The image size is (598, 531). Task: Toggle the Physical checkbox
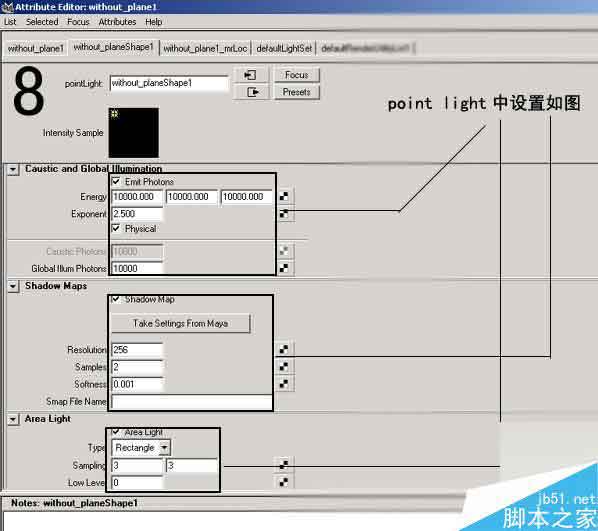coord(116,228)
